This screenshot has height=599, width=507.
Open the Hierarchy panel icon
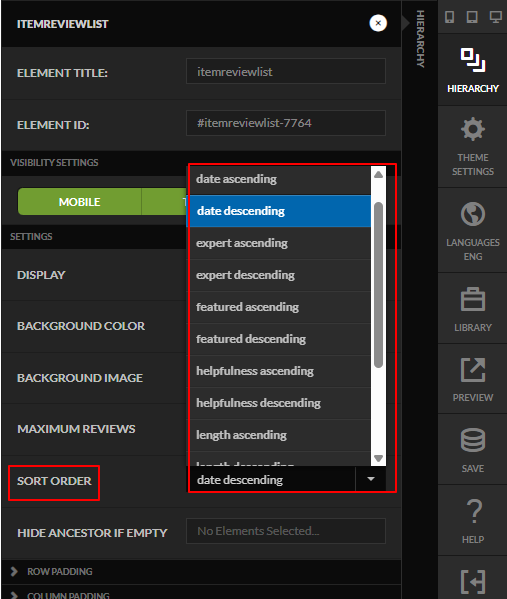(473, 60)
